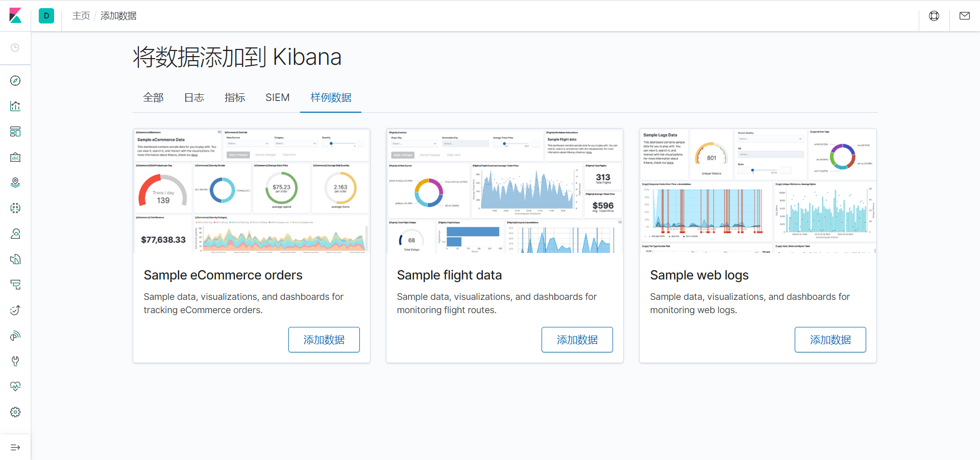The image size is (980, 460).
Task: Click the web logs dashboard thumbnail
Action: point(758,191)
